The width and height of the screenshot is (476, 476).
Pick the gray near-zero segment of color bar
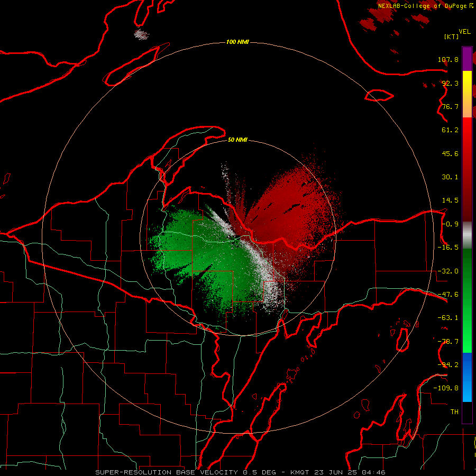(467, 235)
